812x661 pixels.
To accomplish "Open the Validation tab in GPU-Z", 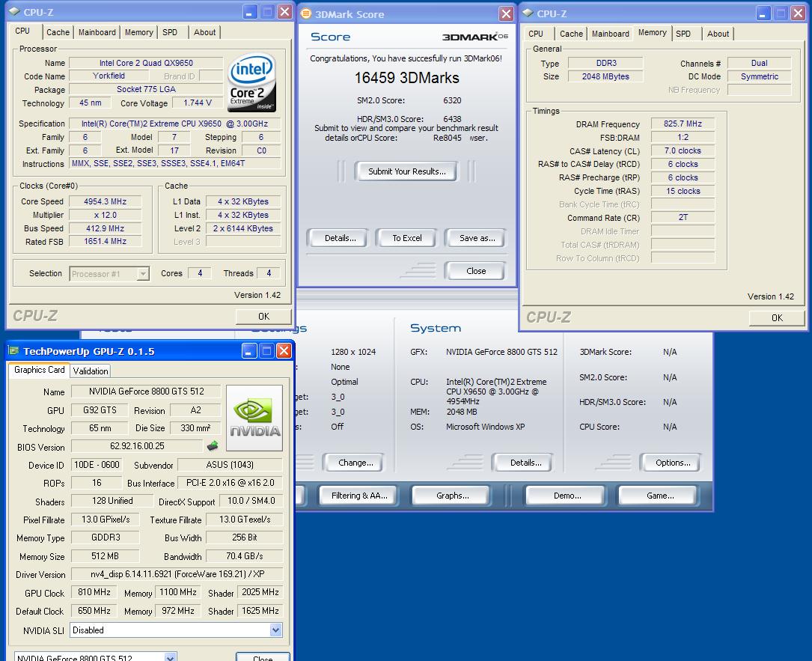I will click(x=91, y=371).
